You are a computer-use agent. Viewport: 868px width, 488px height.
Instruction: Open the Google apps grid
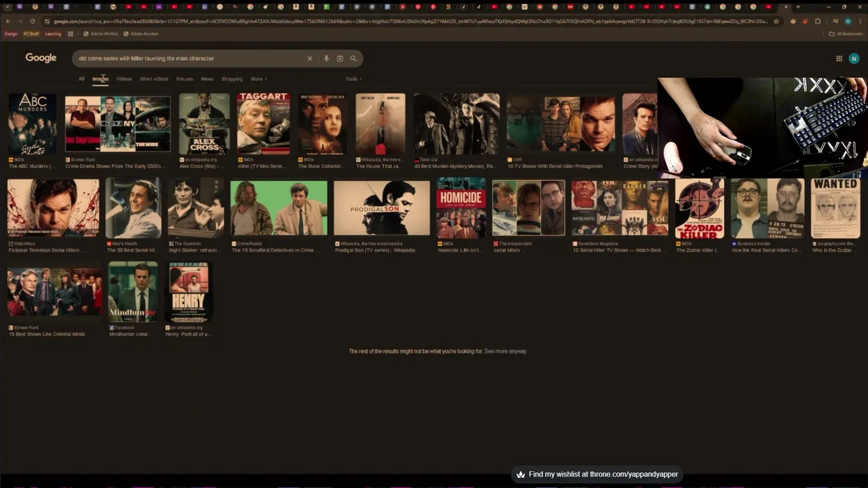point(839,58)
